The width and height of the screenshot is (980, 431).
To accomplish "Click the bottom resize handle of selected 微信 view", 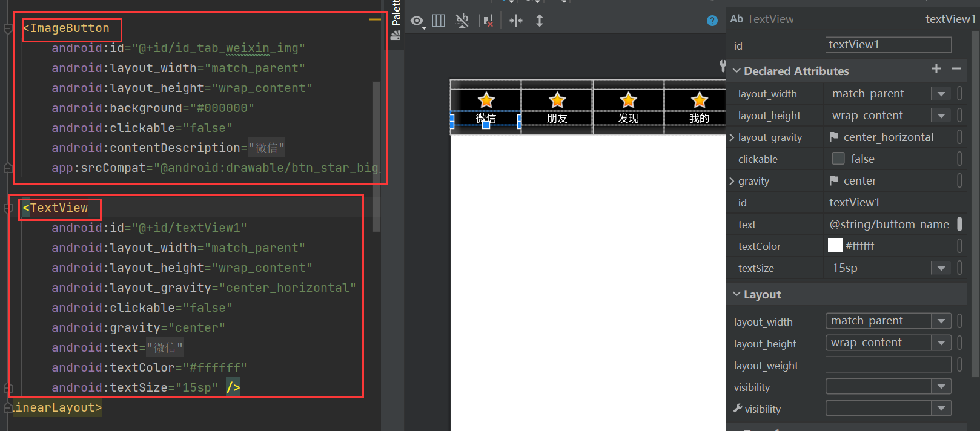I will [x=486, y=125].
